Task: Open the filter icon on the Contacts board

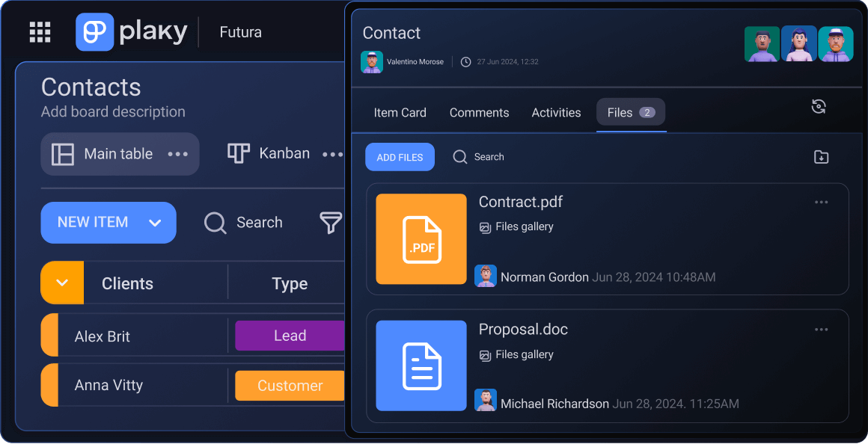Action: 330,222
